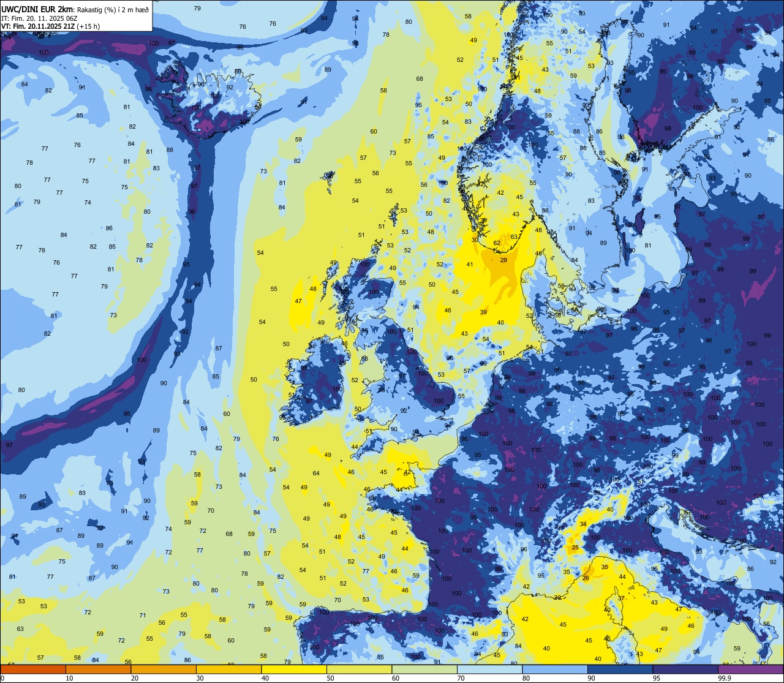Choose the 70–80 pale blue legend swatch

489,669
